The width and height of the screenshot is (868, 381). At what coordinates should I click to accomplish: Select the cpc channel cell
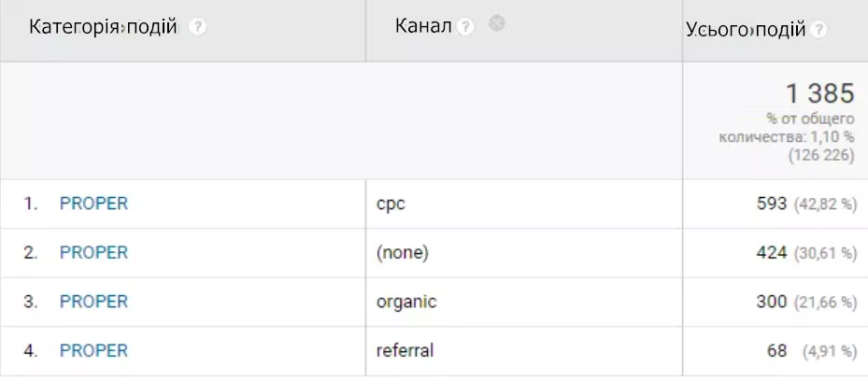(x=523, y=205)
